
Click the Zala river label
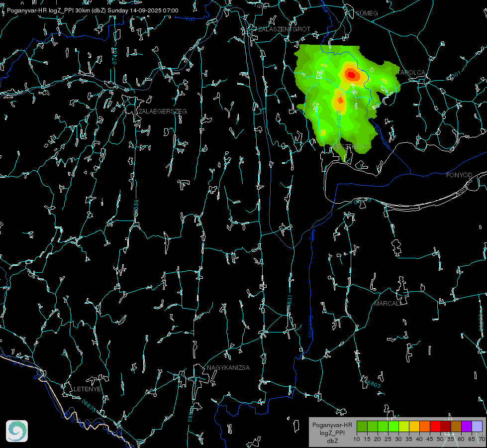point(312,234)
